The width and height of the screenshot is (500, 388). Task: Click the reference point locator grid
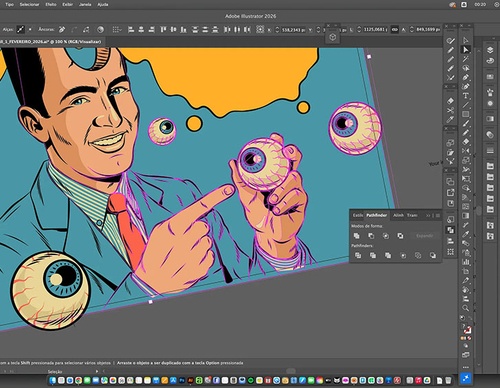click(x=260, y=30)
